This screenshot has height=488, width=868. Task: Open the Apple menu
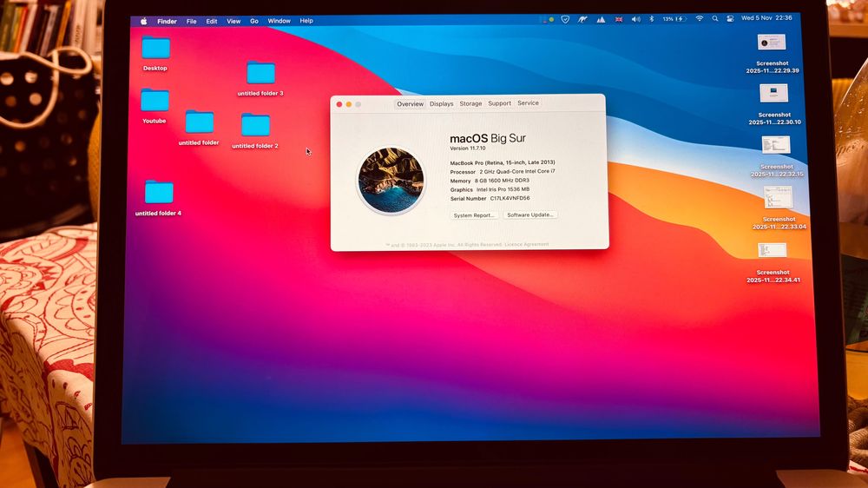(144, 21)
